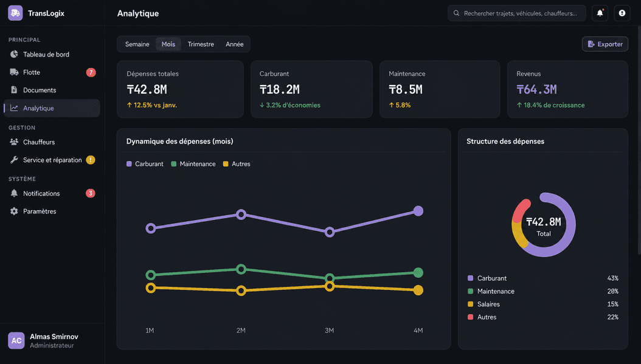Screen dimensions: 641x364
Task: Click the Exporter button
Action: (605, 44)
